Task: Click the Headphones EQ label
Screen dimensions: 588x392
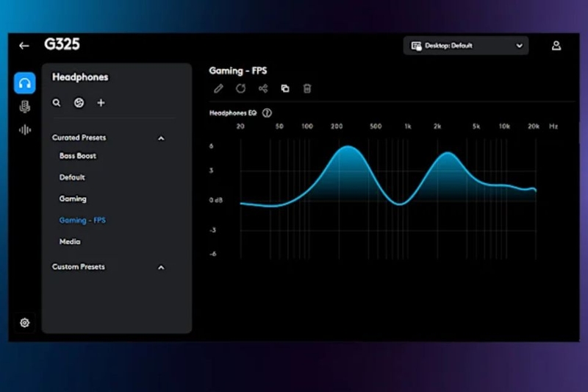Action: [x=233, y=113]
